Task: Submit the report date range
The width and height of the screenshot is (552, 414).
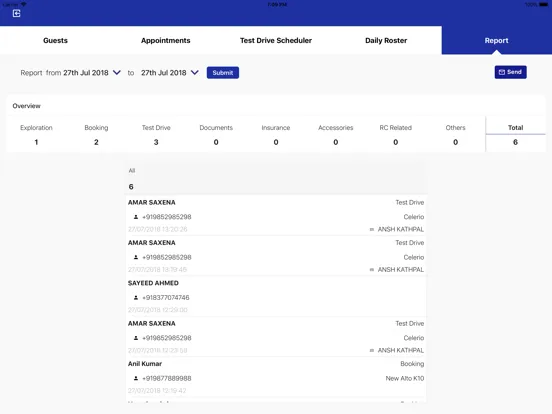Action: click(223, 73)
